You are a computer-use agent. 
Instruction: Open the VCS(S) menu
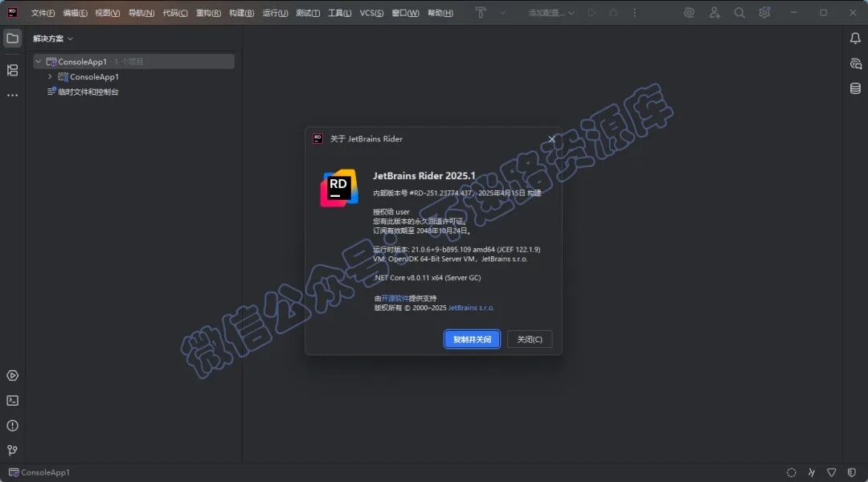point(371,13)
